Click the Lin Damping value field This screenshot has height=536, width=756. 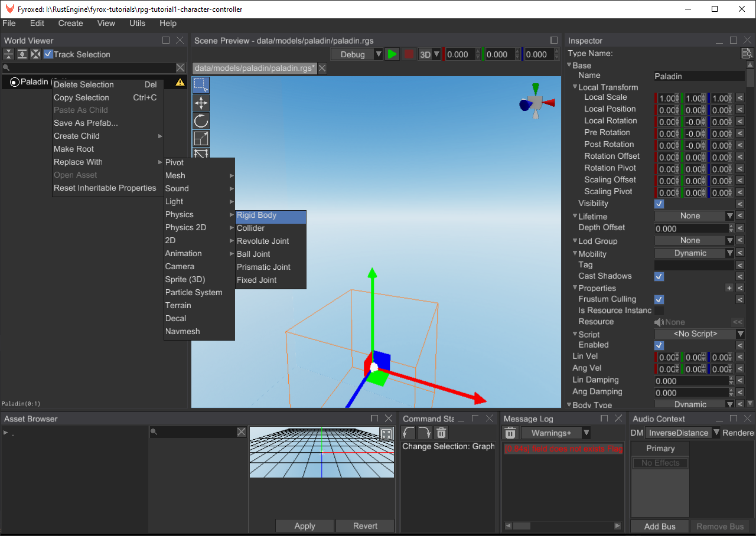[691, 381]
